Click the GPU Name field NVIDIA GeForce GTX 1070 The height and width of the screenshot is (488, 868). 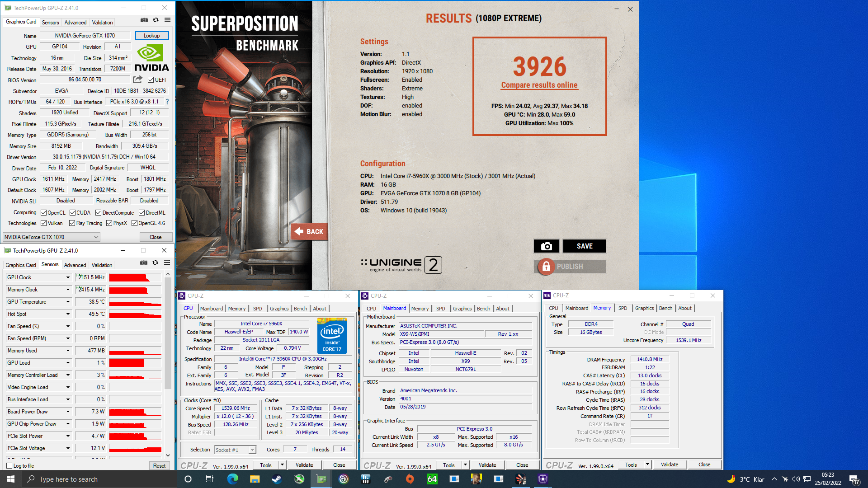pyautogui.click(x=85, y=36)
